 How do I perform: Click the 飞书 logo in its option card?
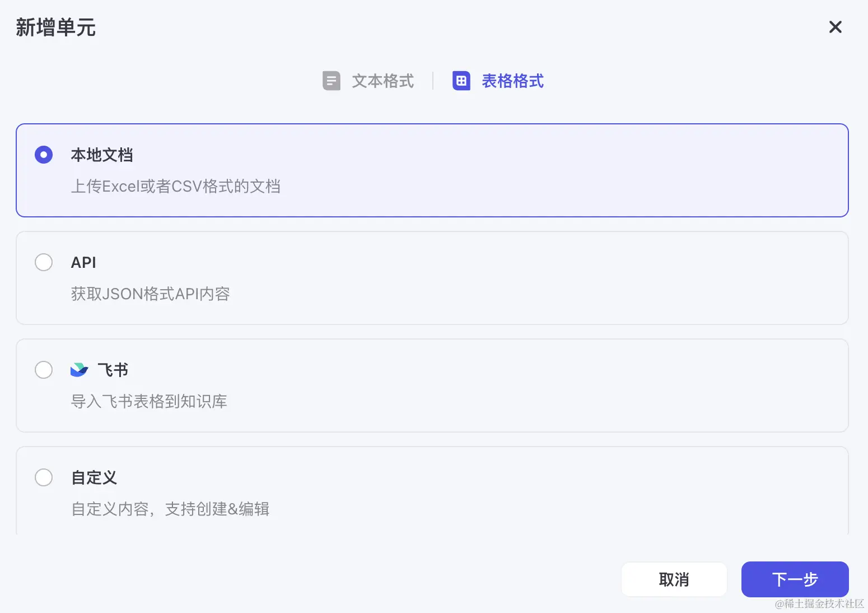pyautogui.click(x=80, y=369)
